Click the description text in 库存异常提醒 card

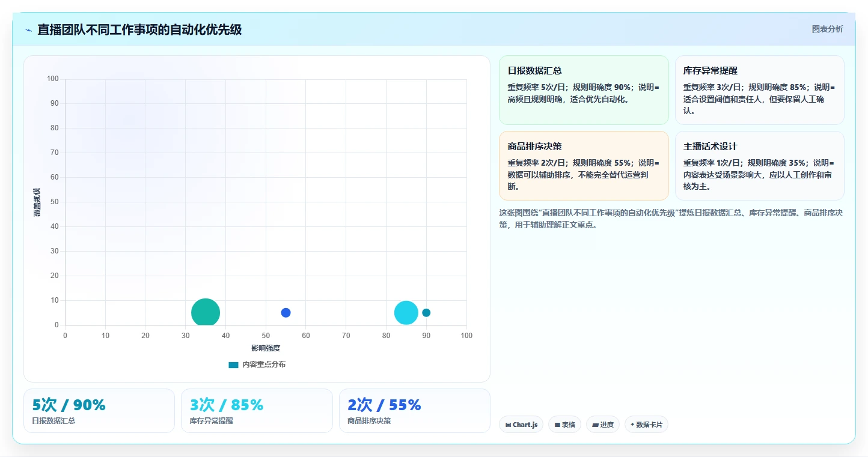[x=759, y=99]
